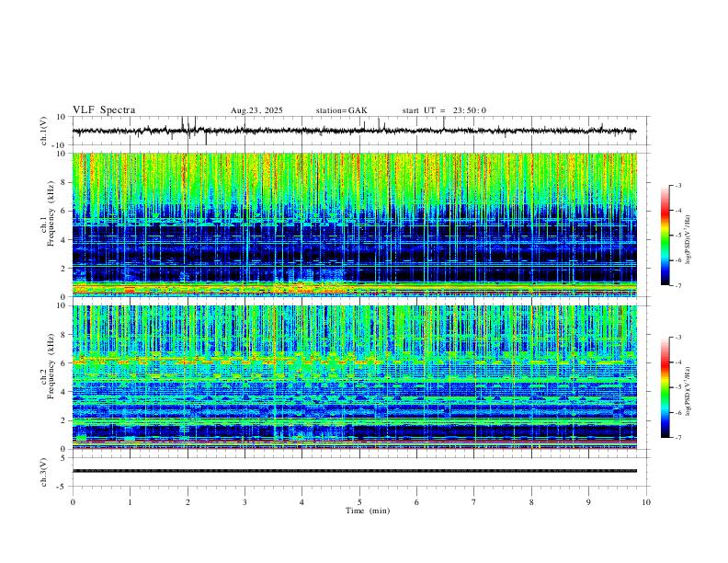The image size is (728, 563).
Task: Click time axis tick label "0"
Action: pos(73,502)
